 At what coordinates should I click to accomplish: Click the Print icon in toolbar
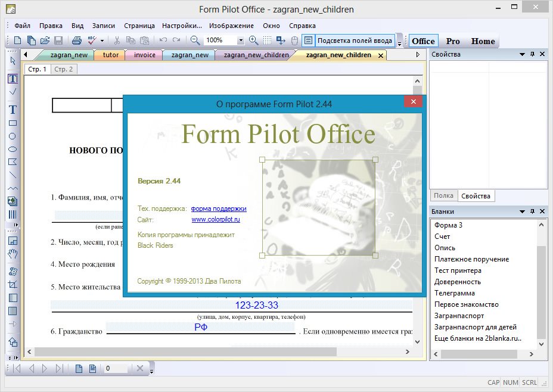[x=76, y=41]
